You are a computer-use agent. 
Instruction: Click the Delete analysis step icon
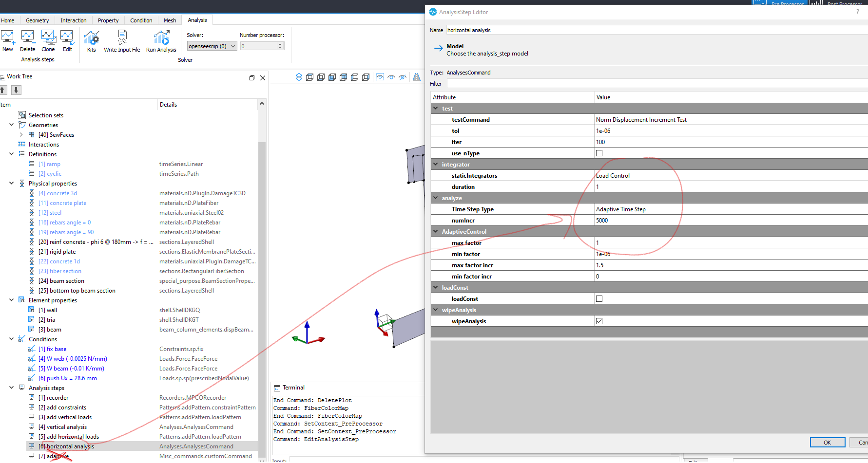click(x=28, y=37)
